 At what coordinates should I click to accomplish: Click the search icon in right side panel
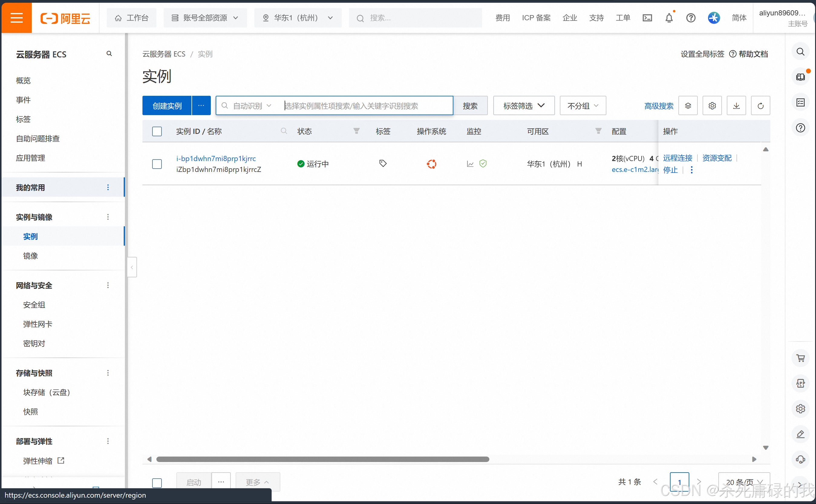click(x=800, y=52)
